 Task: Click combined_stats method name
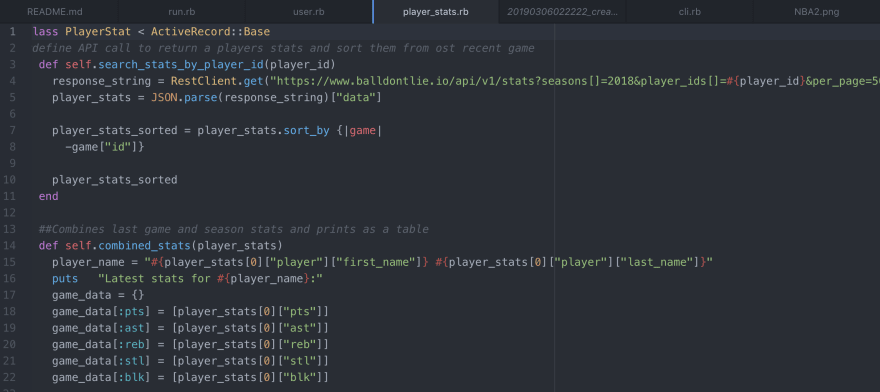tap(144, 246)
